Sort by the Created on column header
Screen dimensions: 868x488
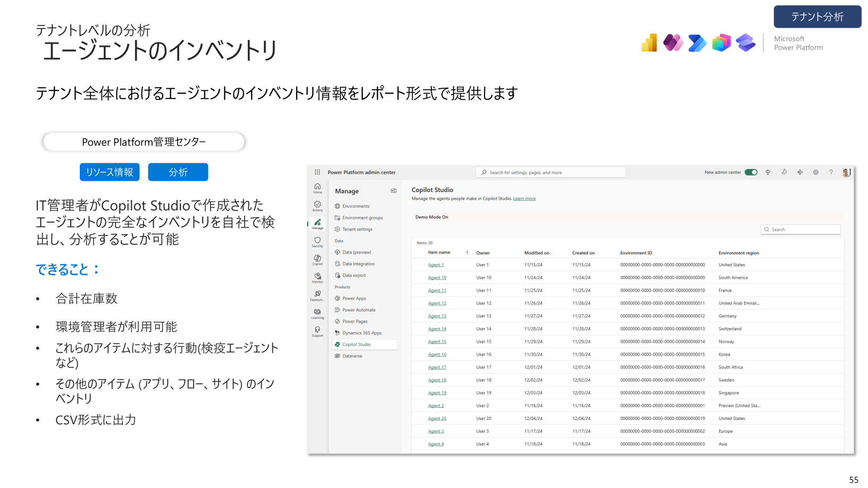point(583,253)
